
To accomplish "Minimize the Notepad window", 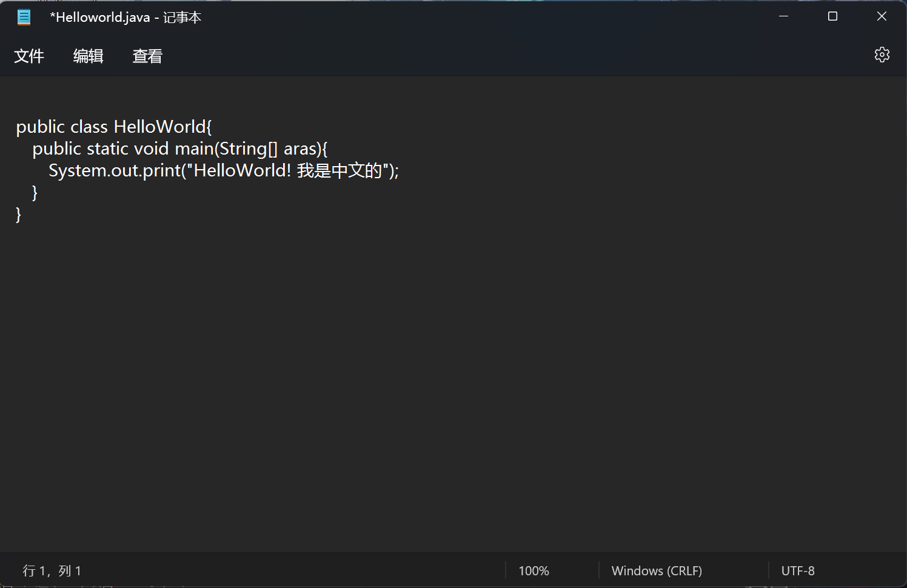I will [783, 16].
